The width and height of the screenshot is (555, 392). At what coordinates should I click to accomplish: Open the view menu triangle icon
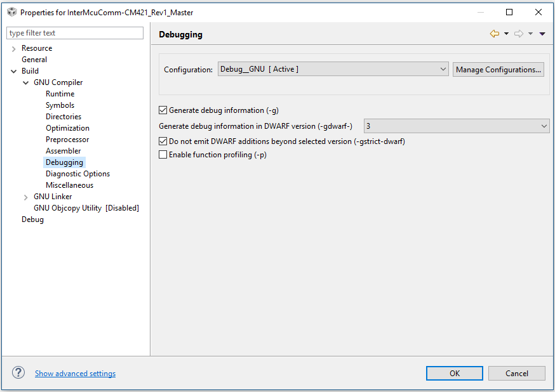click(x=542, y=34)
